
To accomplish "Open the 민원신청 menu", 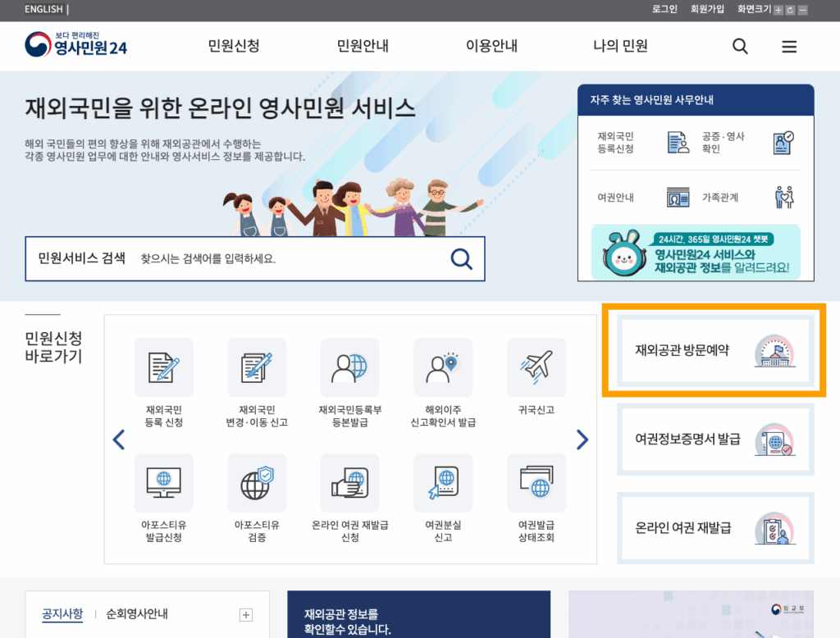I will coord(234,46).
